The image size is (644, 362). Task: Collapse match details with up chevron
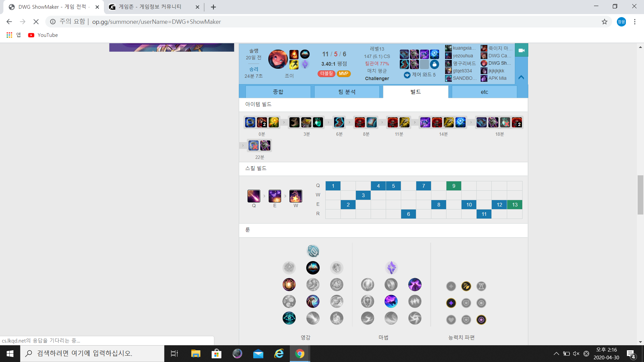coord(521,77)
